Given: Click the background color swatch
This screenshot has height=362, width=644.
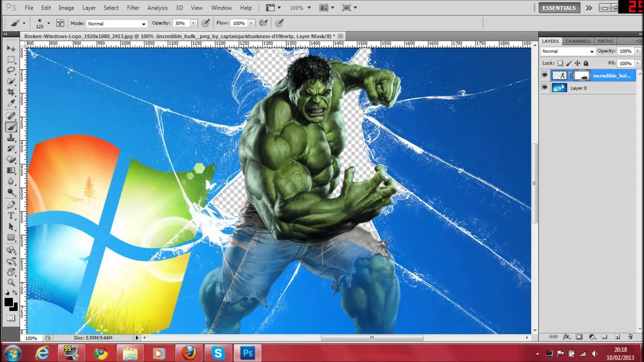Looking at the screenshot, I should point(15,307).
